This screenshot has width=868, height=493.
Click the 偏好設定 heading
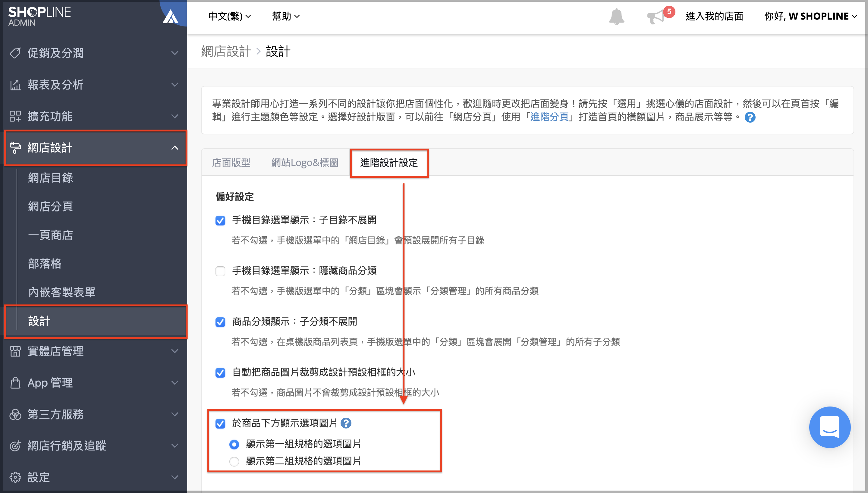[234, 197]
